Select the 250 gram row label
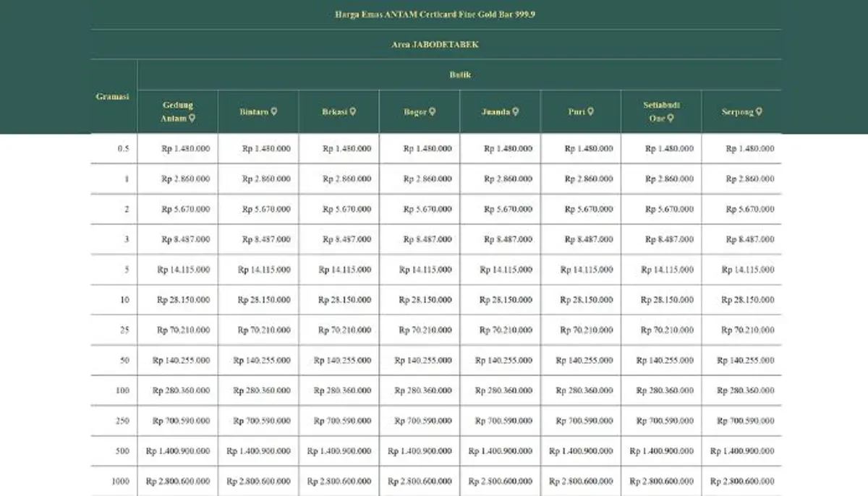Screen dimensions: 868x496 coord(122,421)
